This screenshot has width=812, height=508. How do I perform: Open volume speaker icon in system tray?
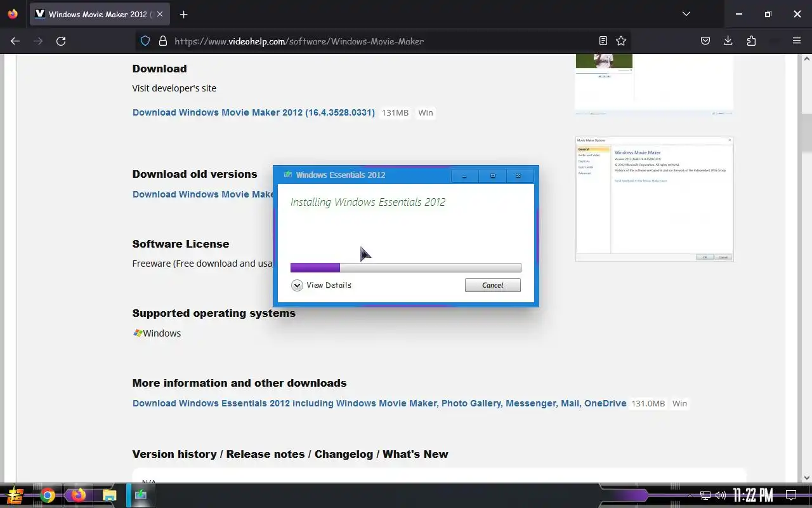tap(720, 495)
